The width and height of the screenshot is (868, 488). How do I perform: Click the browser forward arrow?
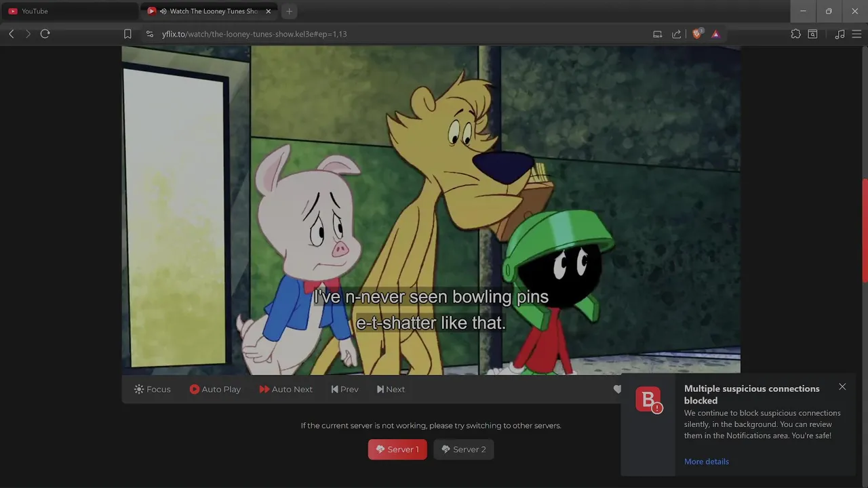coord(28,34)
